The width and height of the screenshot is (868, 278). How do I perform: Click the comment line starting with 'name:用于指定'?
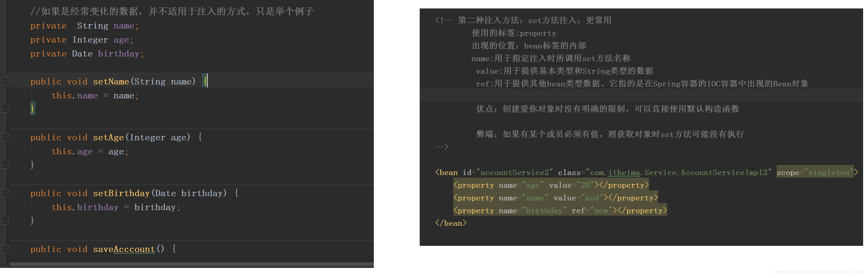click(x=550, y=58)
